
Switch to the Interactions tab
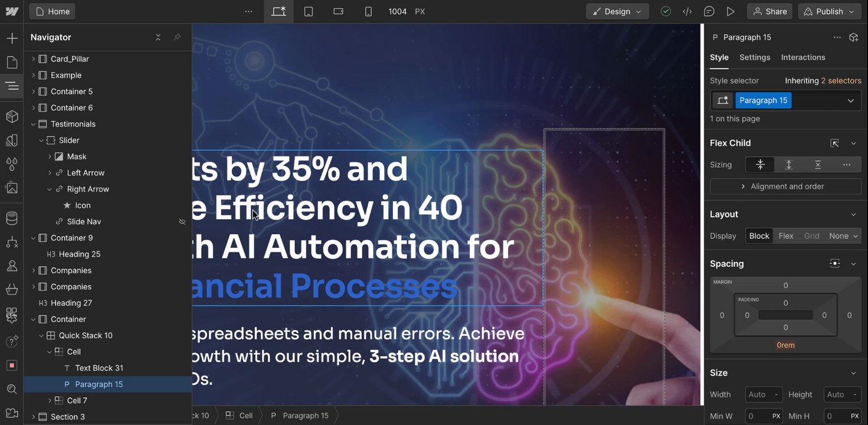[x=803, y=57]
